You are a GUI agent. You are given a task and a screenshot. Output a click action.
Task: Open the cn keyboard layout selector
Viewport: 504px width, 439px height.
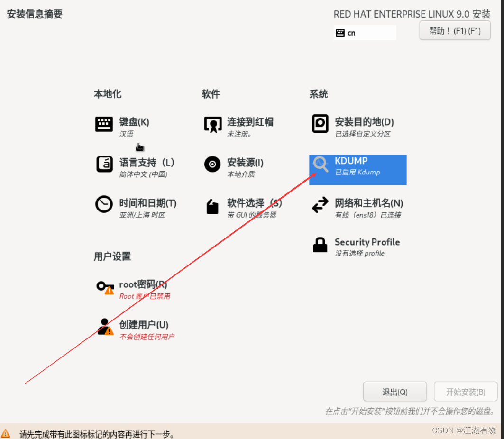click(365, 32)
